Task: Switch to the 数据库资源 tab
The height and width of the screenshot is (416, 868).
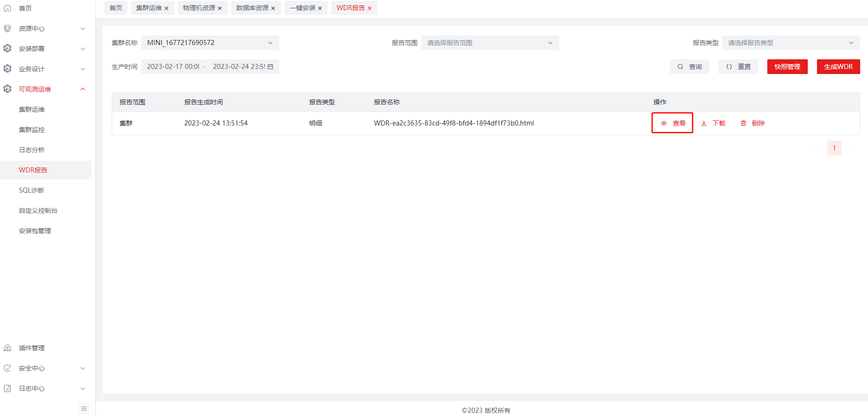Action: [252, 8]
